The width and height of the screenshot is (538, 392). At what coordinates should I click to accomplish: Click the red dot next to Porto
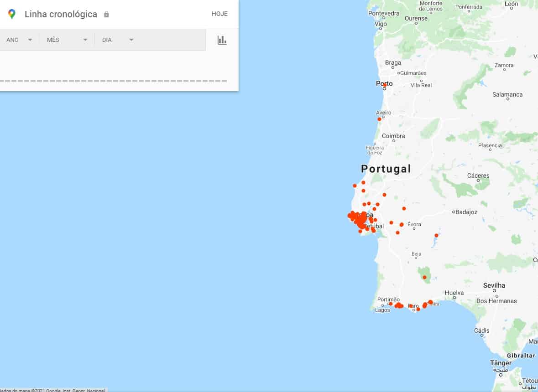[385, 85]
